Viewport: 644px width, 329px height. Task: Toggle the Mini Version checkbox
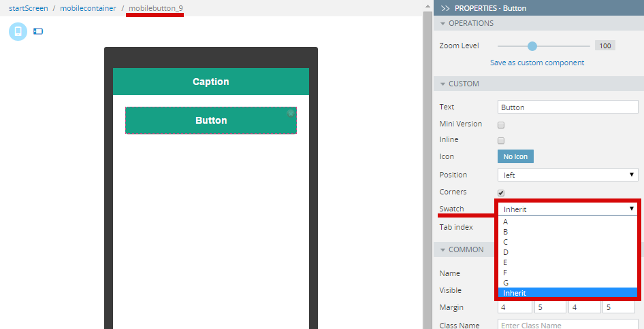501,124
